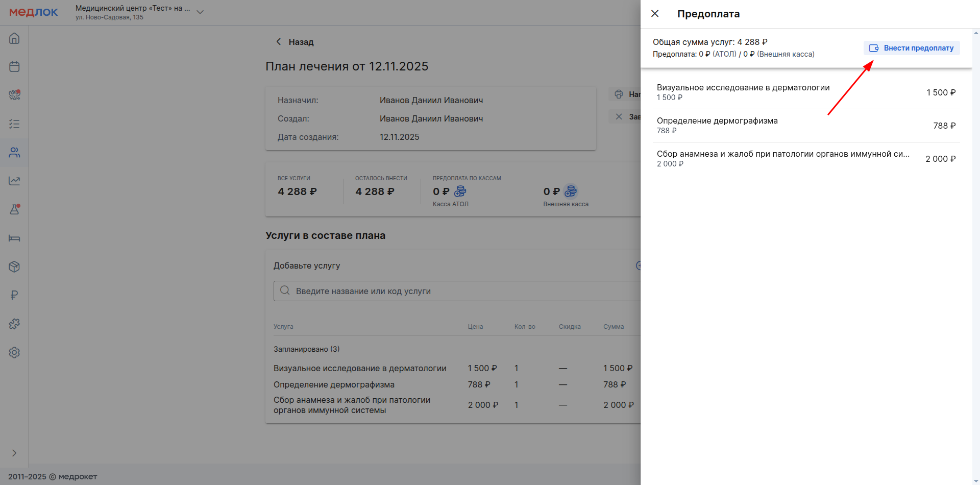The image size is (980, 485).
Task: Open the warehouse box icon
Action: [14, 266]
